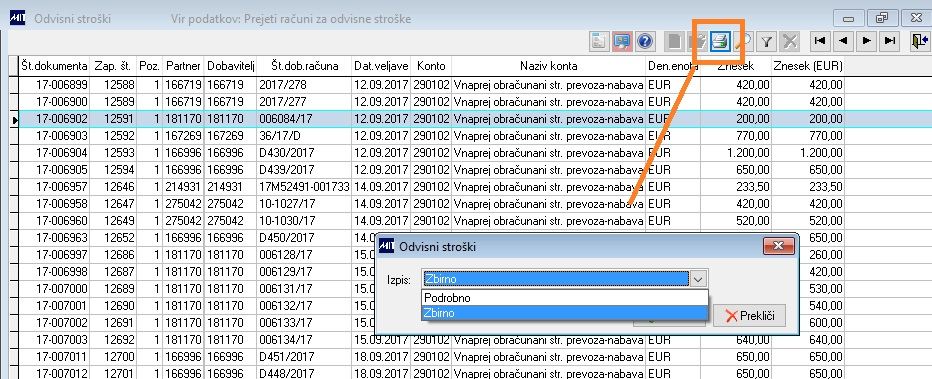Close the Odvisni stroški dialog
Viewport: 932px width, 379px height.
[779, 245]
